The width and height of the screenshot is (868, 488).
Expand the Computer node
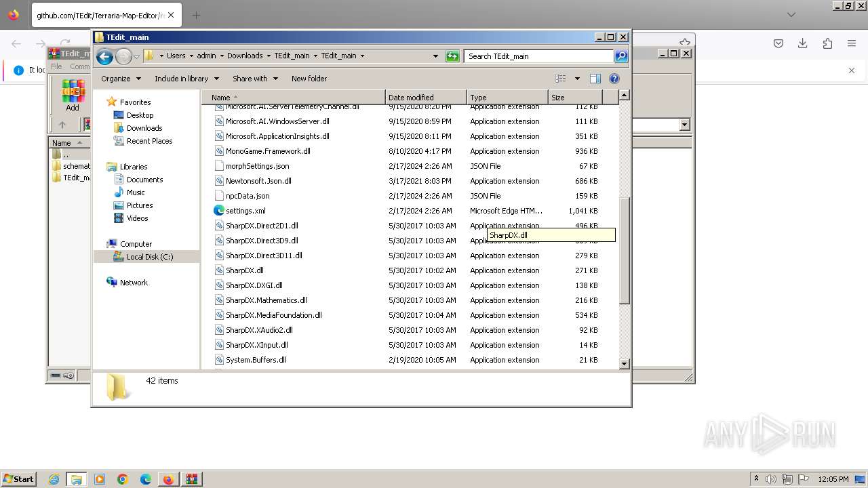click(x=136, y=244)
